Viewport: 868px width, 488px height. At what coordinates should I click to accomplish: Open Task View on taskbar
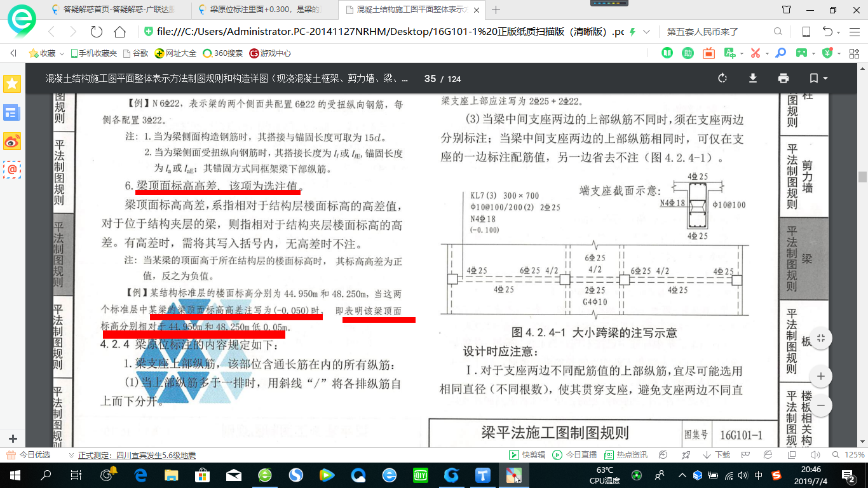point(76,475)
